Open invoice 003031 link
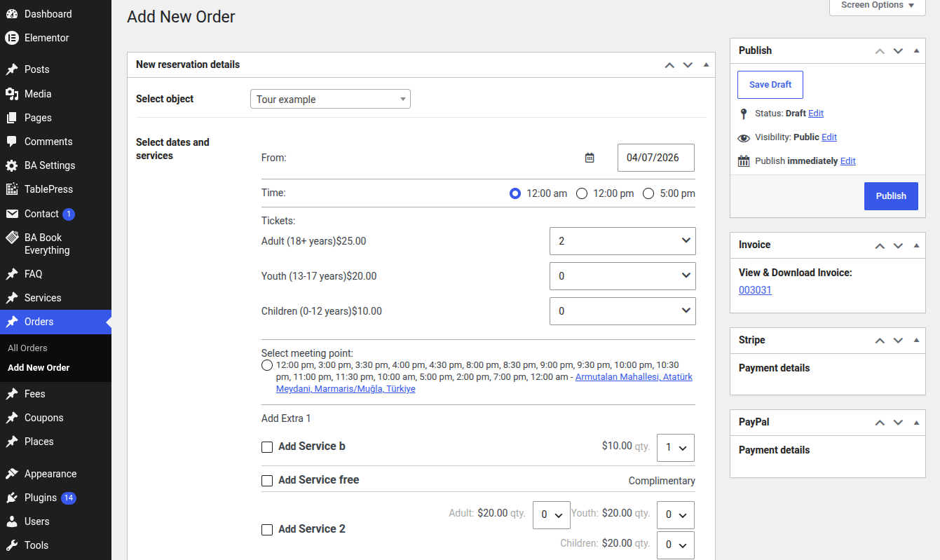Viewport: 940px width, 560px height. coord(755,290)
